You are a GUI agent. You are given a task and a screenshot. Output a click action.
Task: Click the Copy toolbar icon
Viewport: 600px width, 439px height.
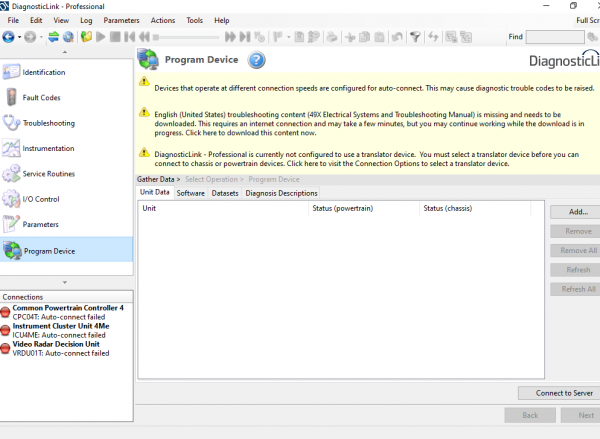(x=365, y=37)
